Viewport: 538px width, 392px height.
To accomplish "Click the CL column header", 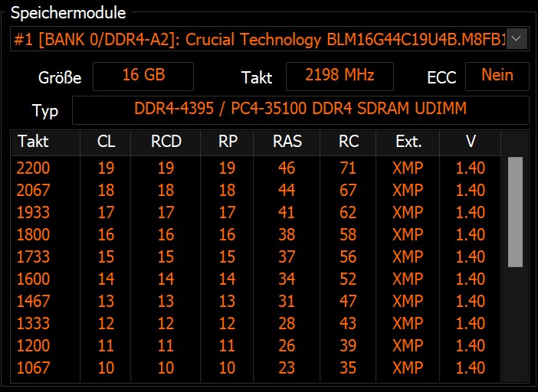I will [x=106, y=142].
